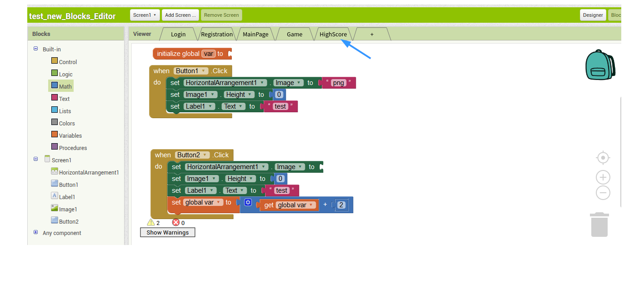This screenshot has height=295, width=644.
Task: Open the backpack icon
Action: [600, 65]
